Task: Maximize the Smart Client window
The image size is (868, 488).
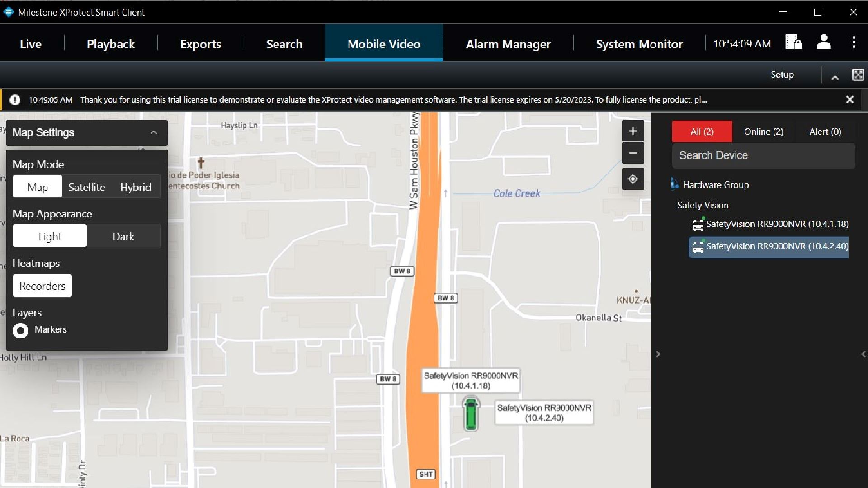Action: [x=818, y=12]
